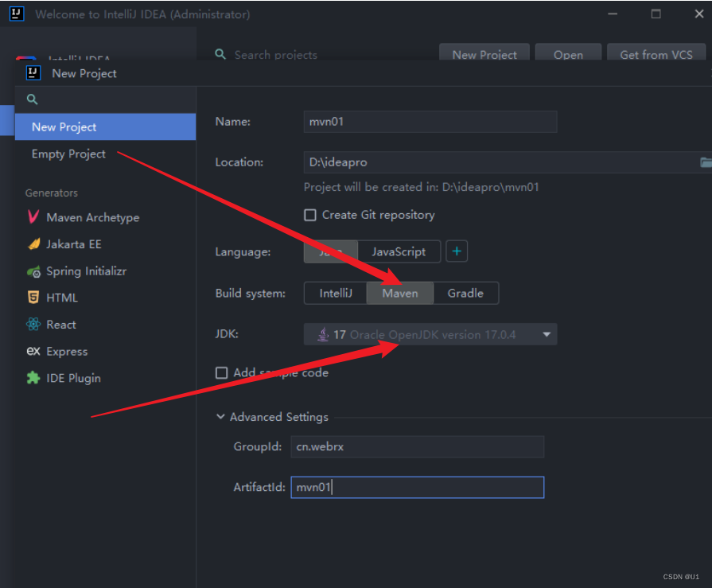
Task: Open Spring Initializr generator
Action: point(105,271)
